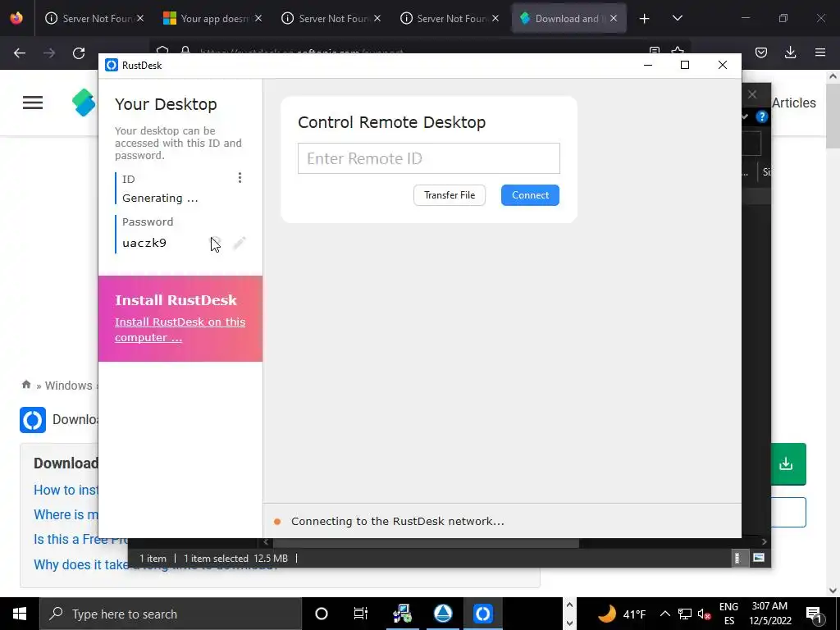
Task: Open the Install RustDesk on this computer link
Action: click(x=180, y=330)
